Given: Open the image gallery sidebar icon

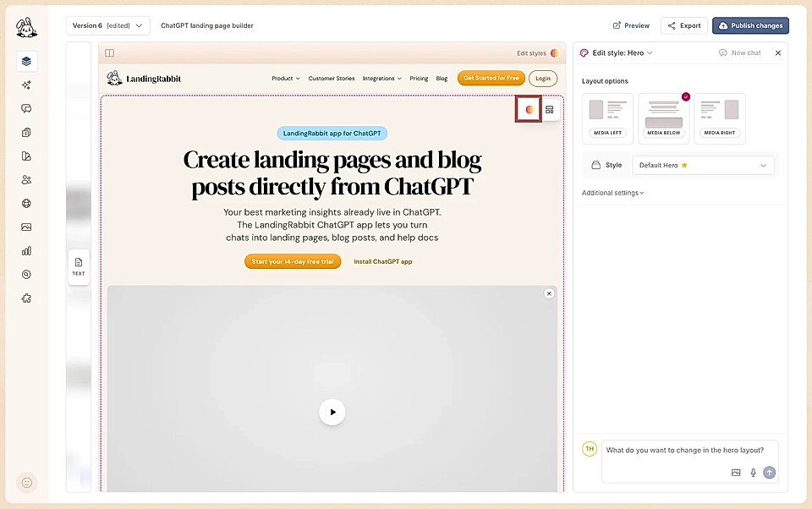Looking at the screenshot, I should [26, 227].
